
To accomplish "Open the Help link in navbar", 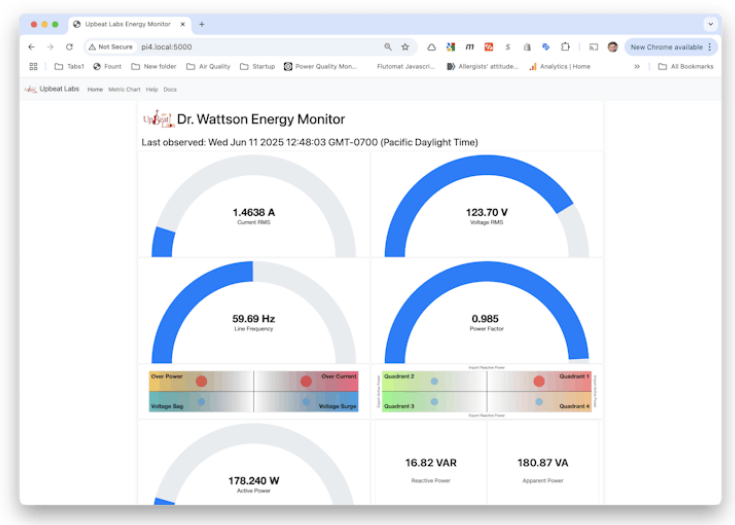I will 152,90.
